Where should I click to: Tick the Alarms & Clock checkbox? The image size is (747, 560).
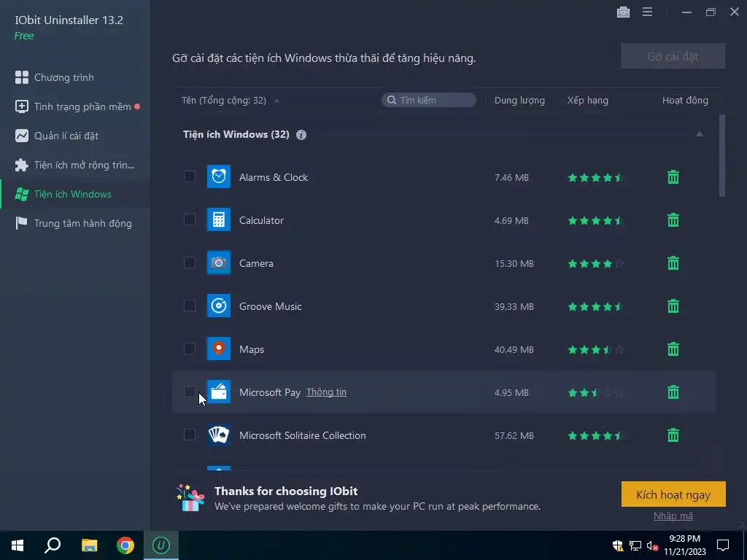coord(190,176)
